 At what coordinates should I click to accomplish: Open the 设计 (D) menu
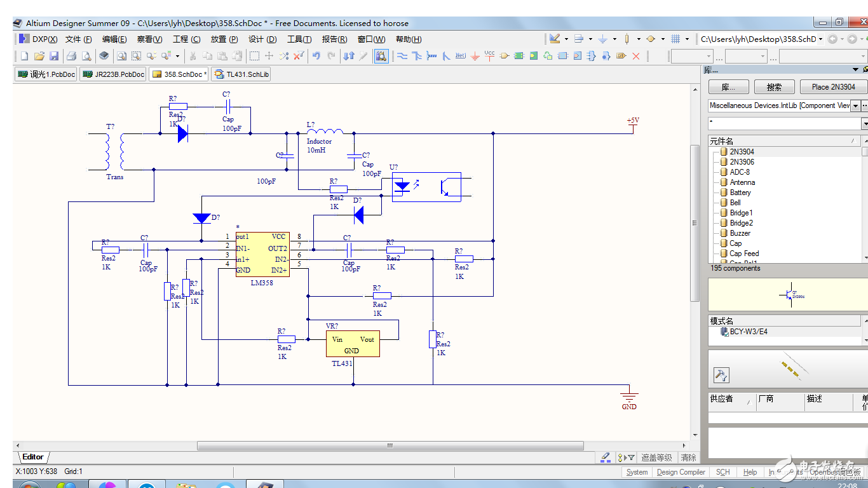click(x=262, y=39)
